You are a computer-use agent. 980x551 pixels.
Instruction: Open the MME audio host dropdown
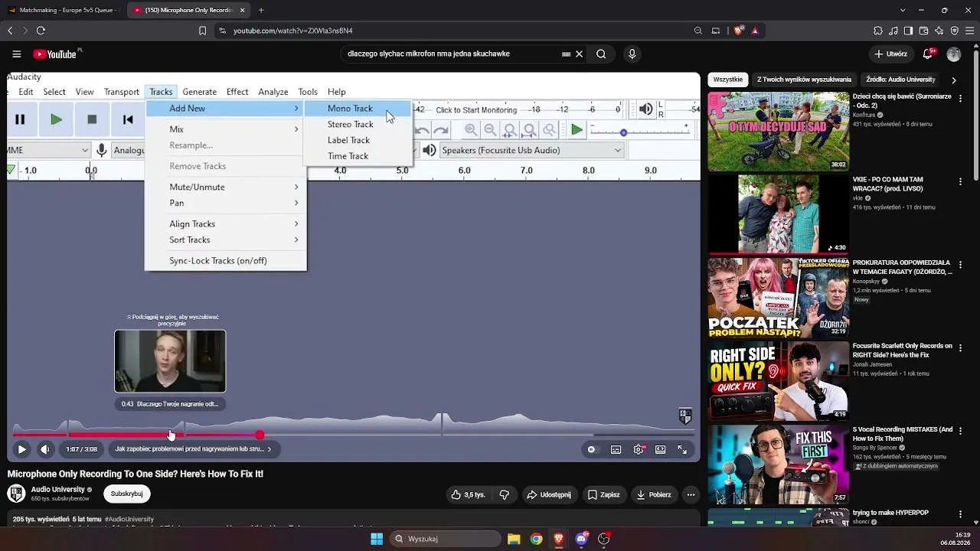tap(48, 150)
